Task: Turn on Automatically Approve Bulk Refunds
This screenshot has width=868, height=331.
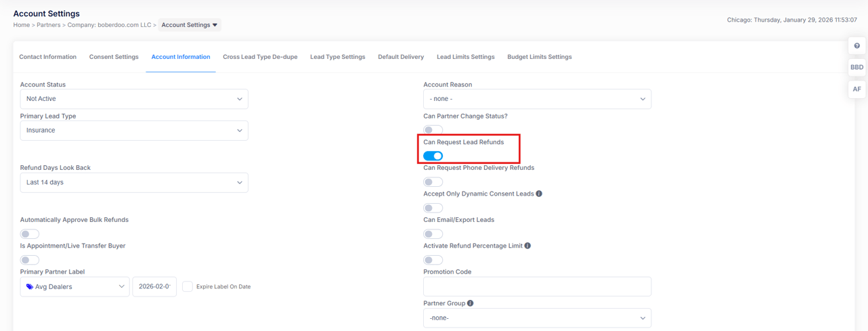Action: [30, 234]
